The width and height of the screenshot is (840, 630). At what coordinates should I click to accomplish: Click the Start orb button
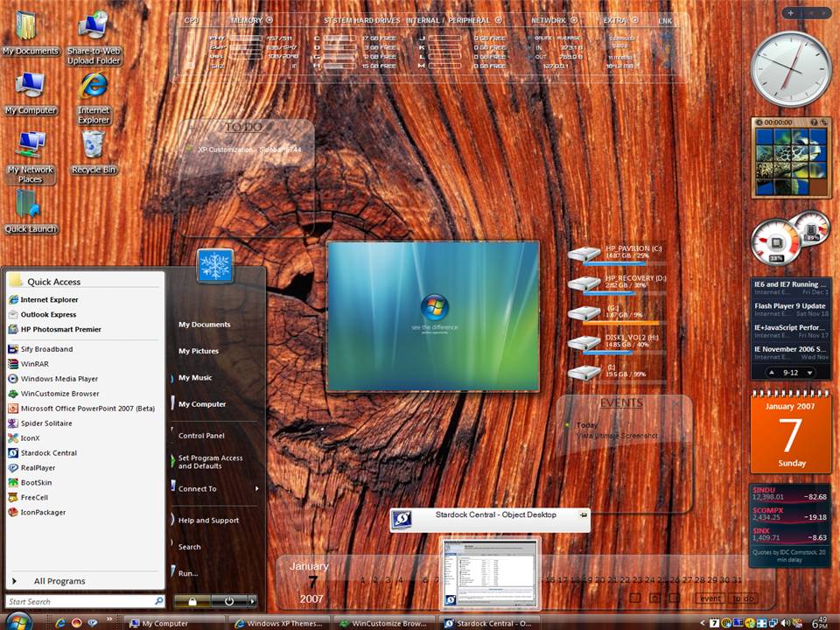18,621
